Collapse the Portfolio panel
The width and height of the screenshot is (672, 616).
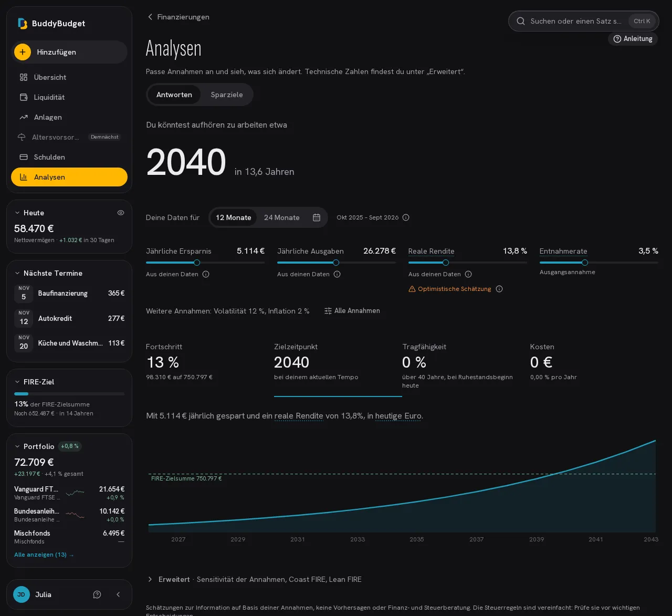click(17, 446)
